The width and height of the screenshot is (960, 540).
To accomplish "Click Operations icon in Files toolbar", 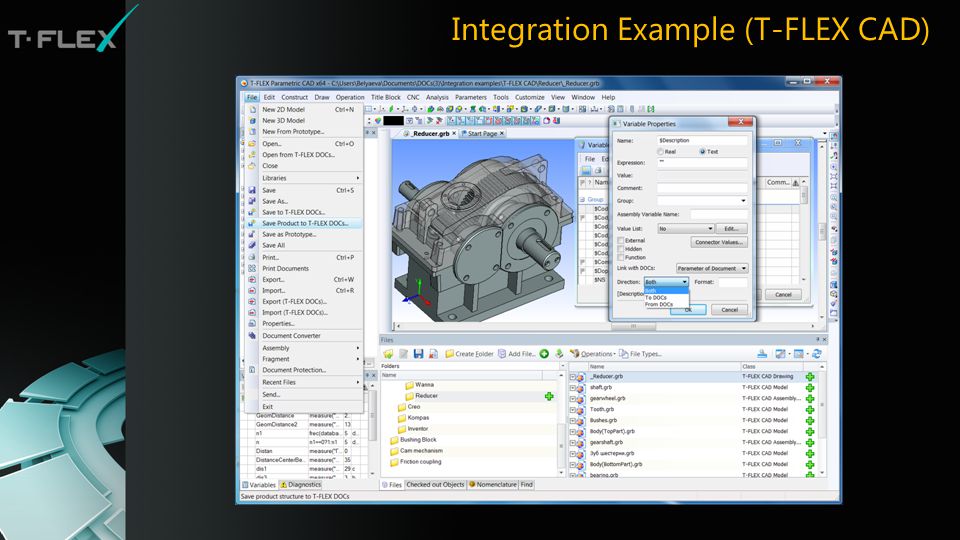I will pos(574,354).
